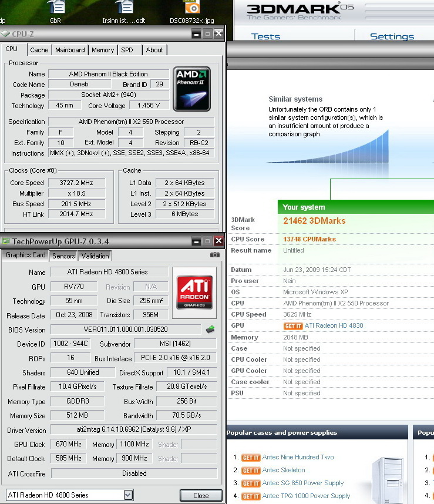Click the Driver Version field in GPU-Z
Viewport: 434px width, 504px height.
click(x=134, y=429)
